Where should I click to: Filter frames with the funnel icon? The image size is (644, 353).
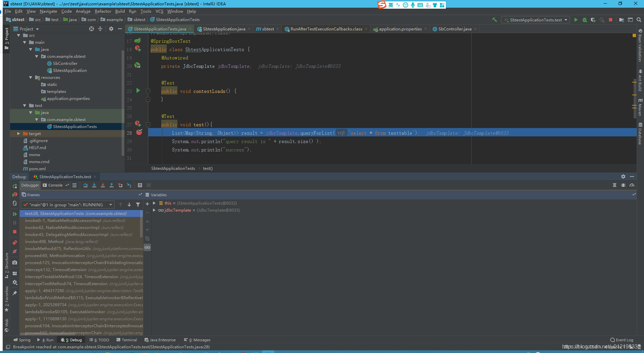point(138,205)
